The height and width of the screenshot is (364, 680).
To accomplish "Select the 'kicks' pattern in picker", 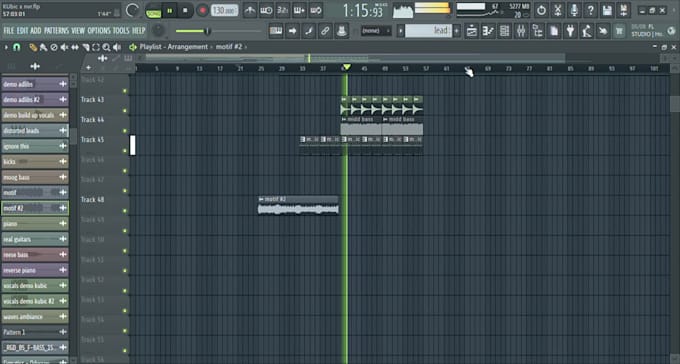I will tap(35, 161).
